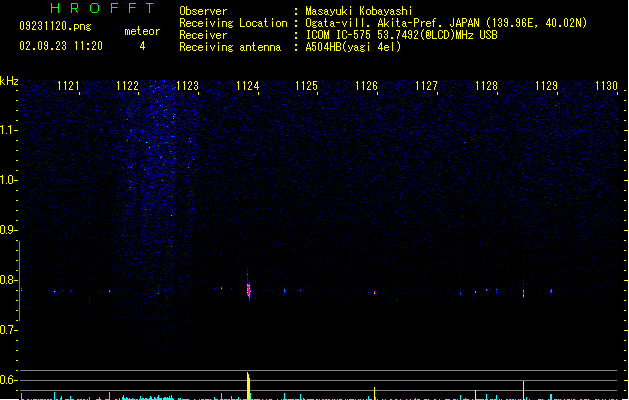The width and height of the screenshot is (629, 400).
Task: Click the Receiving Location label
Action: click(x=233, y=23)
